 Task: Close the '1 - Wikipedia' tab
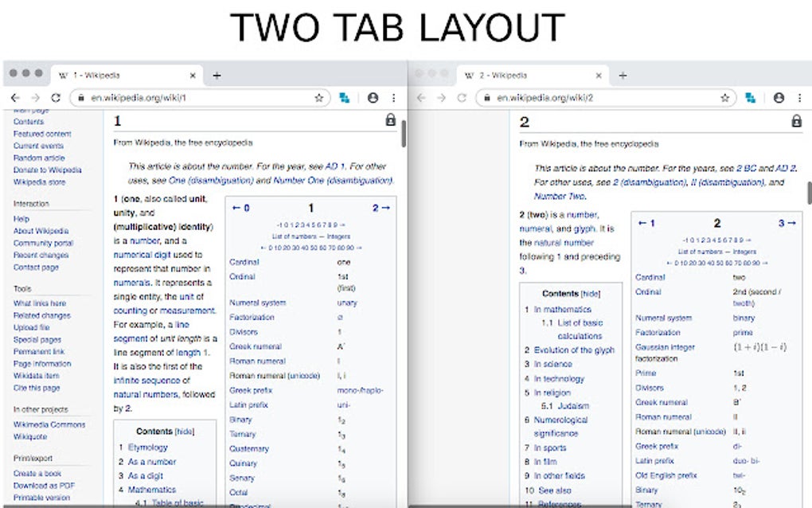(193, 76)
